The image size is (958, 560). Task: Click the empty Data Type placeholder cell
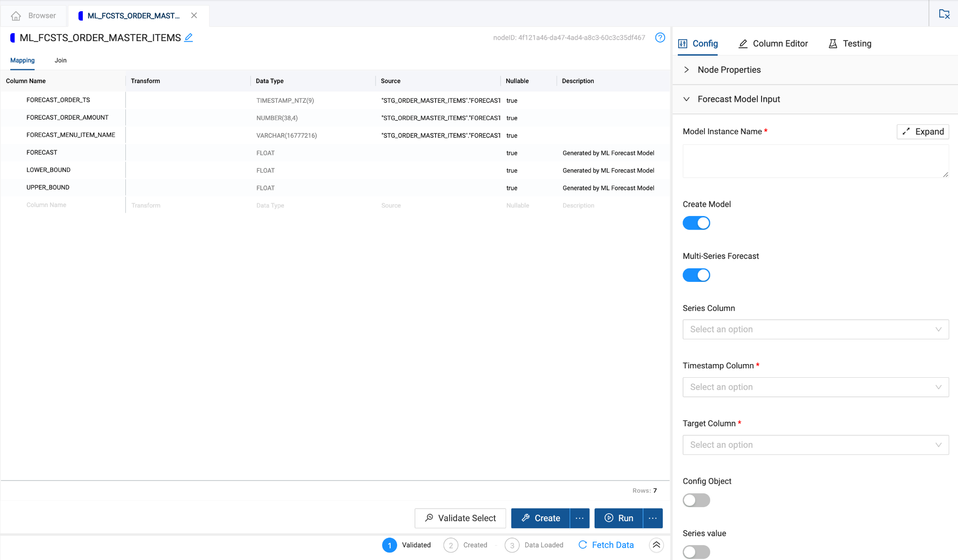(270, 206)
